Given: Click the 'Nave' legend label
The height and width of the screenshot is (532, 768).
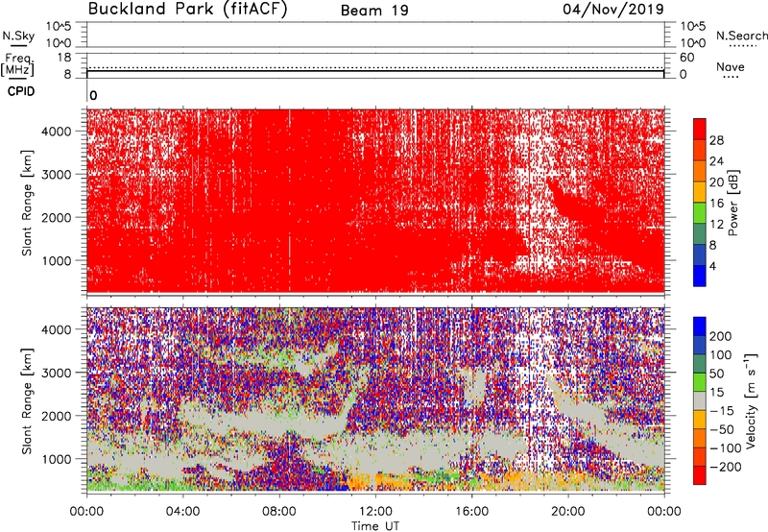Looking at the screenshot, I should [x=731, y=66].
